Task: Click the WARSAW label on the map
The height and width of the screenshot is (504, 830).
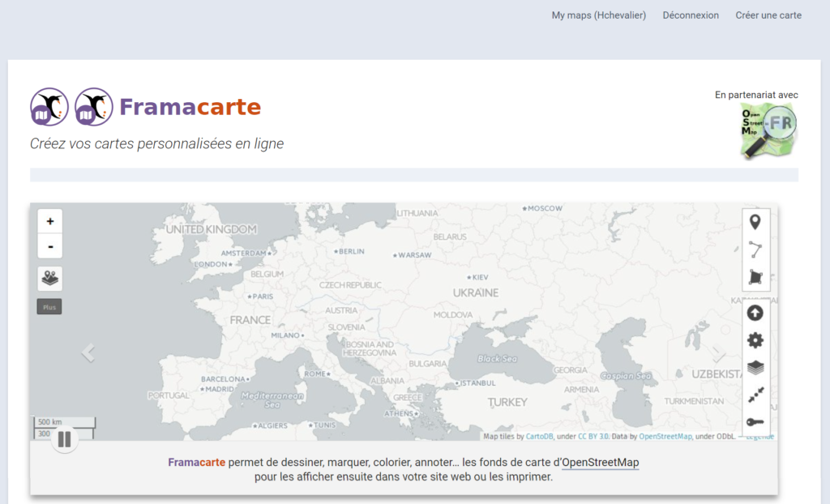Action: point(412,255)
